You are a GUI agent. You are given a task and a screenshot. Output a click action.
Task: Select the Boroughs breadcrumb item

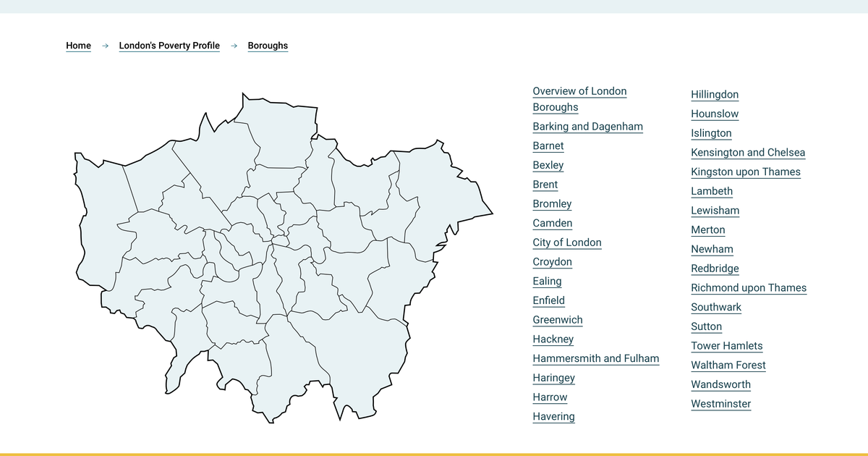pos(268,45)
